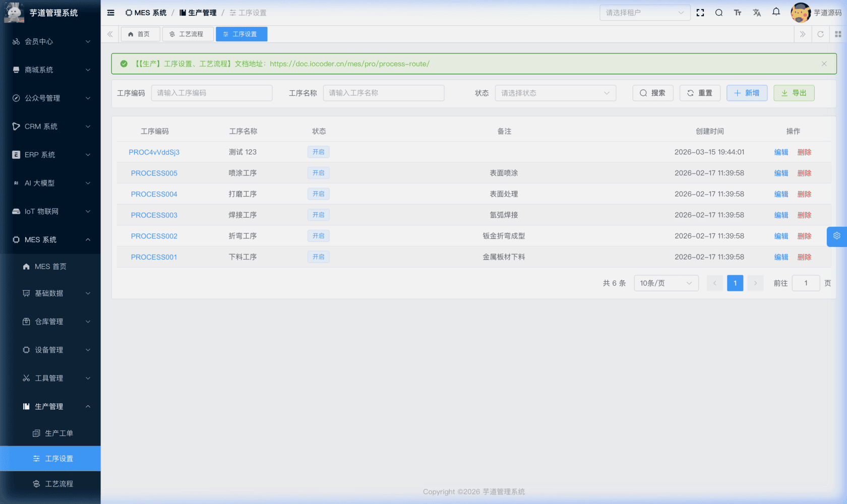The width and height of the screenshot is (847, 504).
Task: Close the green documentation alert banner
Action: tap(824, 64)
